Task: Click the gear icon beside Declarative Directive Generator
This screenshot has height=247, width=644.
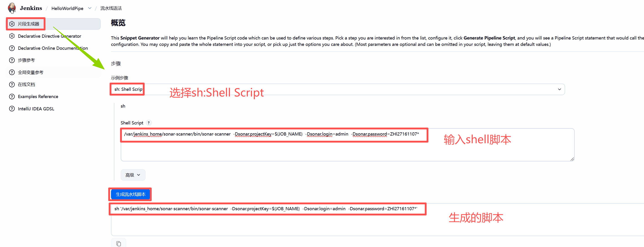Action: point(12,36)
